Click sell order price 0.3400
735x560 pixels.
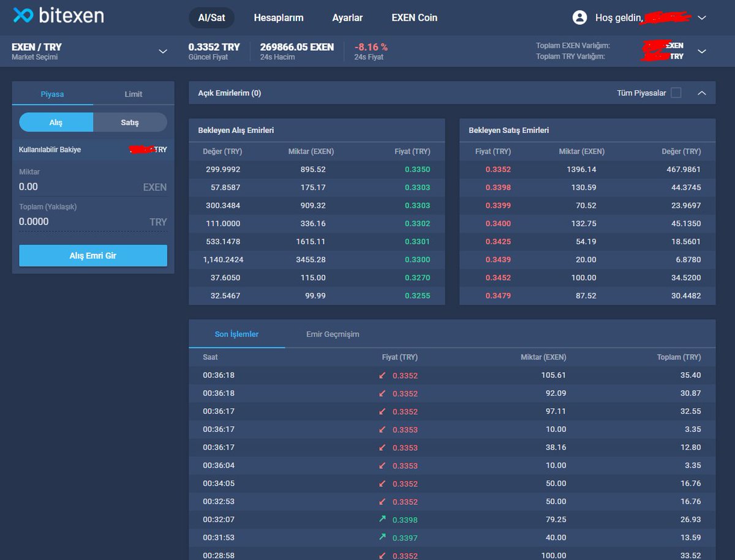pyautogui.click(x=498, y=224)
